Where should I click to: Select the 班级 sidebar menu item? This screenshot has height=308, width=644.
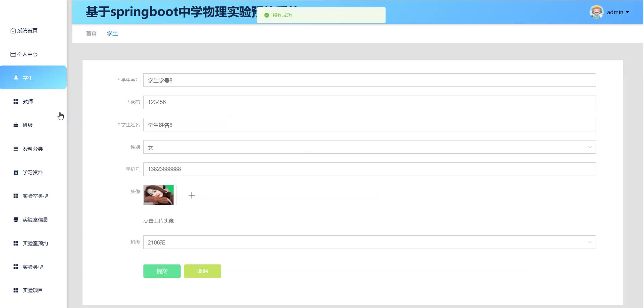point(33,125)
